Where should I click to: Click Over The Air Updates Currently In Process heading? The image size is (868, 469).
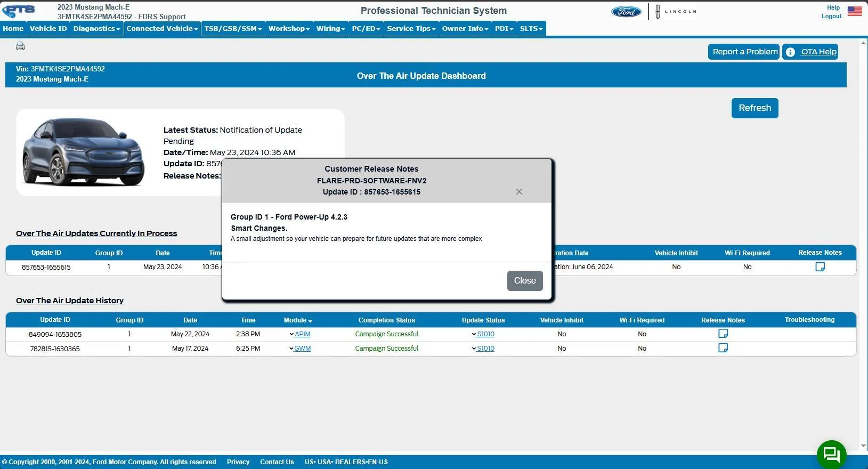pos(96,233)
